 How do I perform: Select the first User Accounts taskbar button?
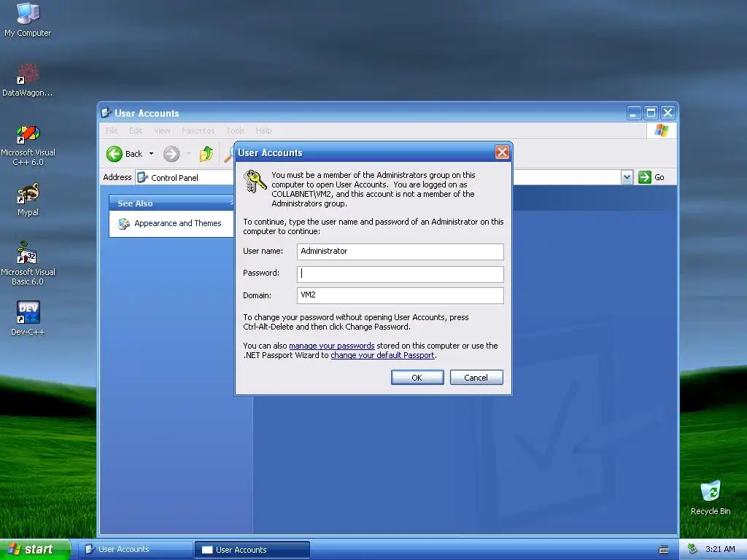135,550
